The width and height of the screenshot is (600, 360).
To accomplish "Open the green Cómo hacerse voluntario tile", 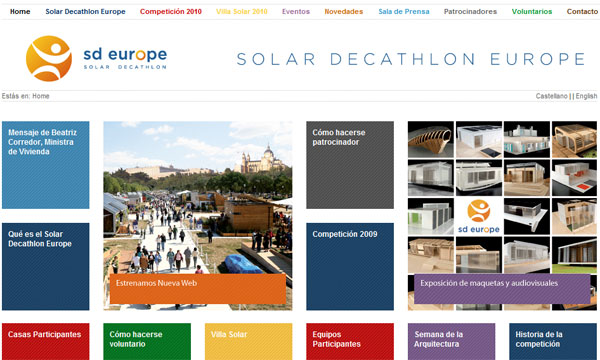I will click(147, 341).
